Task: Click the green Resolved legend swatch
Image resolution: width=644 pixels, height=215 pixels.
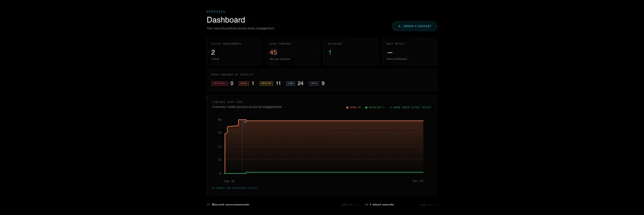Action: click(x=366, y=107)
